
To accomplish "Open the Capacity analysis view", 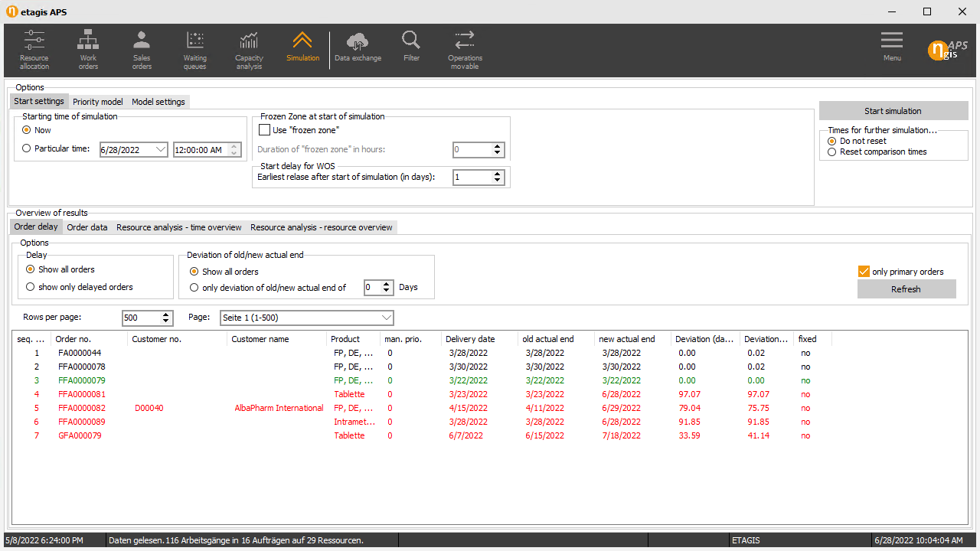I will coord(249,51).
